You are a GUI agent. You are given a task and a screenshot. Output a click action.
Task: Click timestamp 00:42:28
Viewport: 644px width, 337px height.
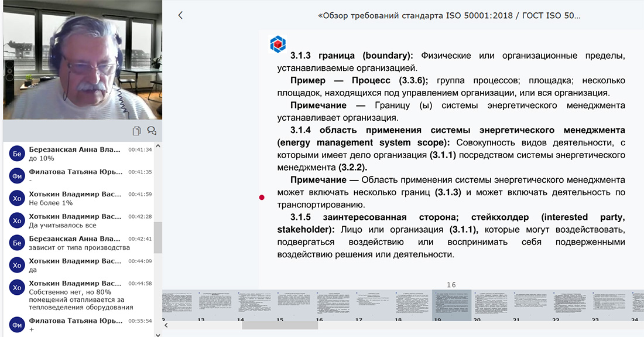[140, 216]
